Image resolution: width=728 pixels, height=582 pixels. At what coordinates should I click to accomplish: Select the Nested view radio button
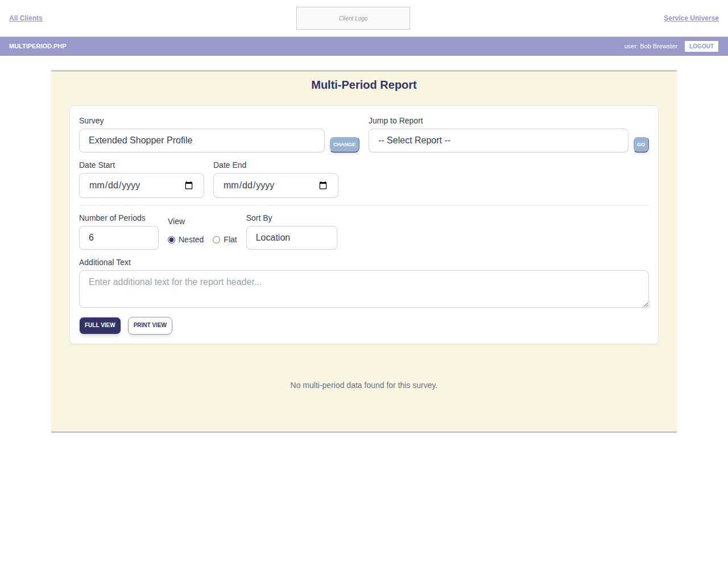pyautogui.click(x=171, y=240)
